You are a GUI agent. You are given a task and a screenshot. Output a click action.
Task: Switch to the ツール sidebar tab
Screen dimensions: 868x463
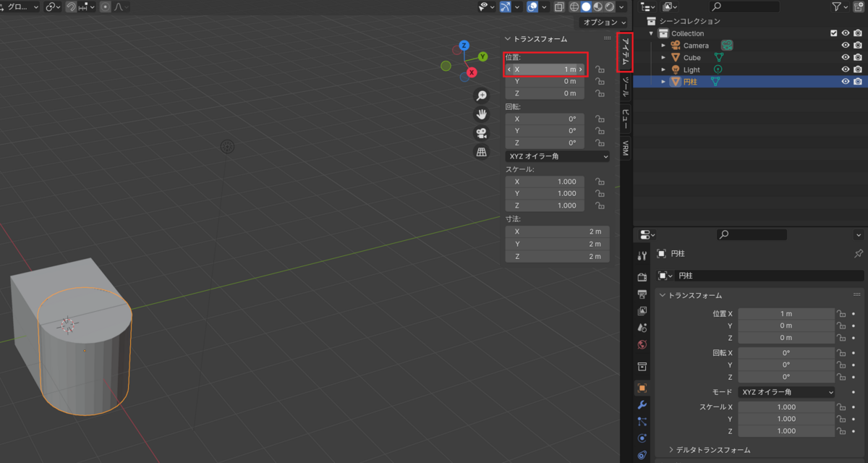click(626, 89)
